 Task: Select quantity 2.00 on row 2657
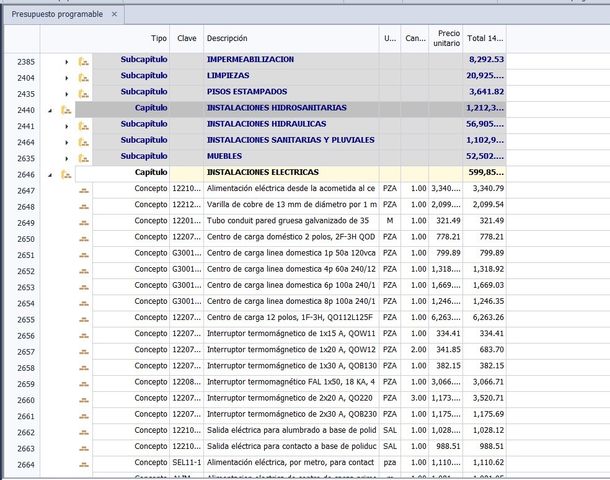(x=415, y=350)
